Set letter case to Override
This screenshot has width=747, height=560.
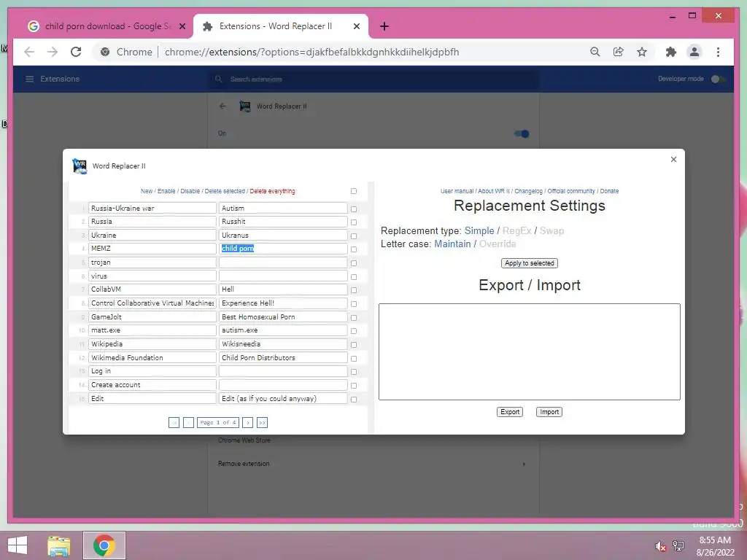[x=498, y=244]
